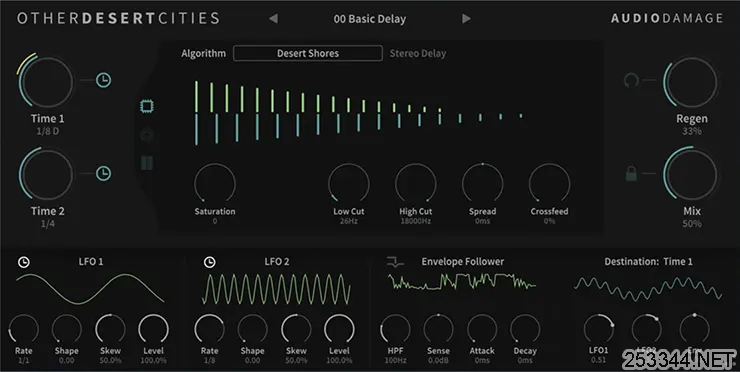Viewport: 740px width, 372px height.
Task: Toggle the Time 1 clock sync icon
Action: coord(103,80)
